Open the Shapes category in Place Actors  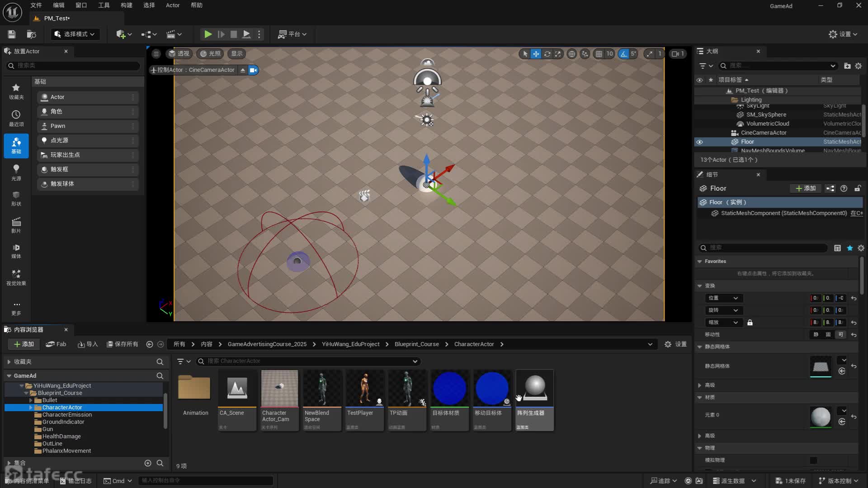pyautogui.click(x=16, y=198)
